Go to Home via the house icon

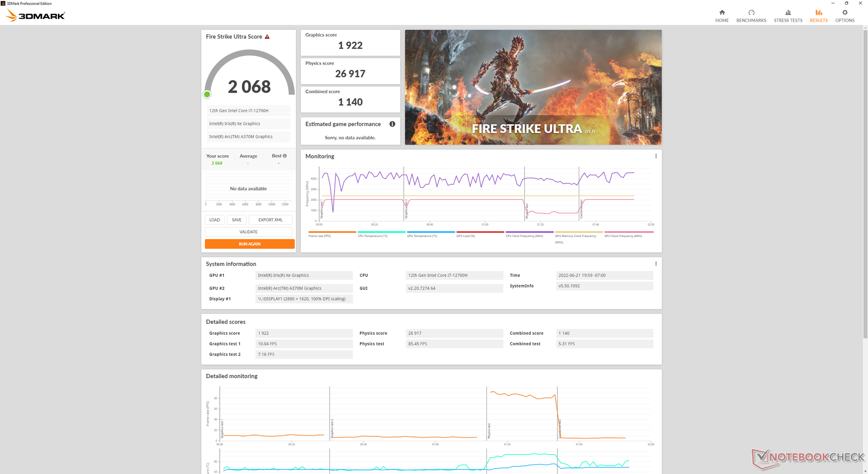[x=722, y=13]
